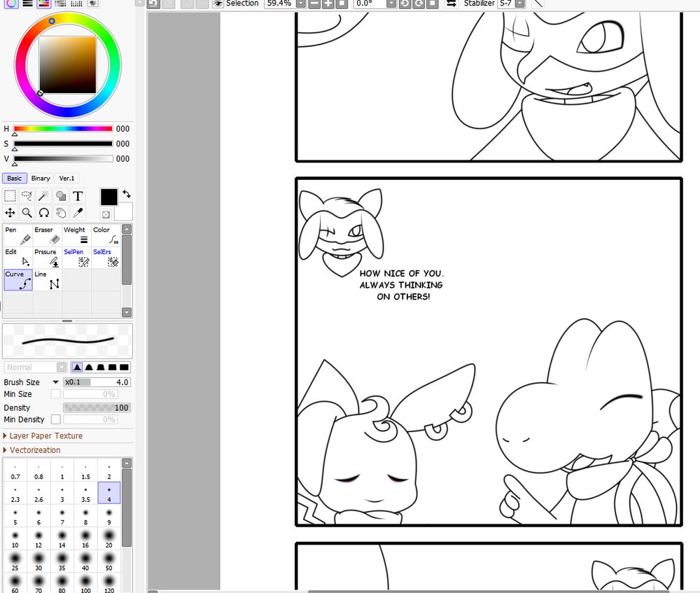Zoom out with the minus button
Image resolution: width=700 pixels, height=593 pixels.
314,4
